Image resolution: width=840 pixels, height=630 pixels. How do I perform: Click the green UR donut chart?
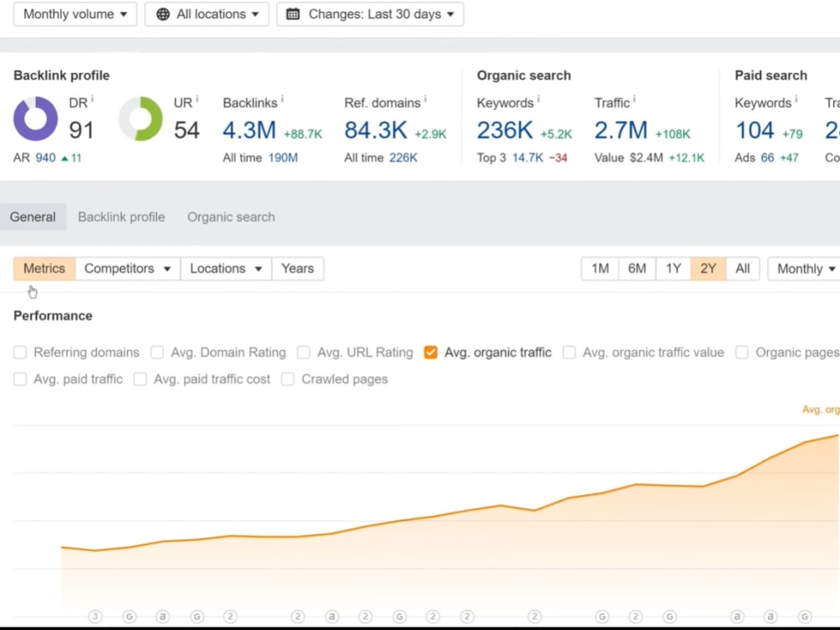pos(140,118)
